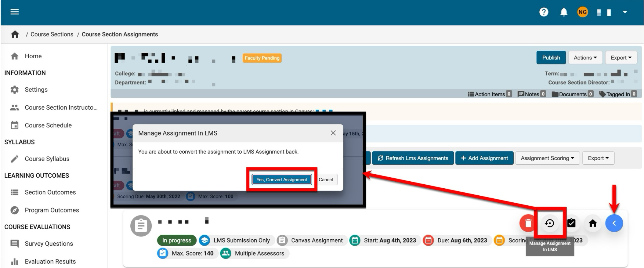Expand the Actions dropdown
This screenshot has height=268, width=644.
(x=585, y=58)
